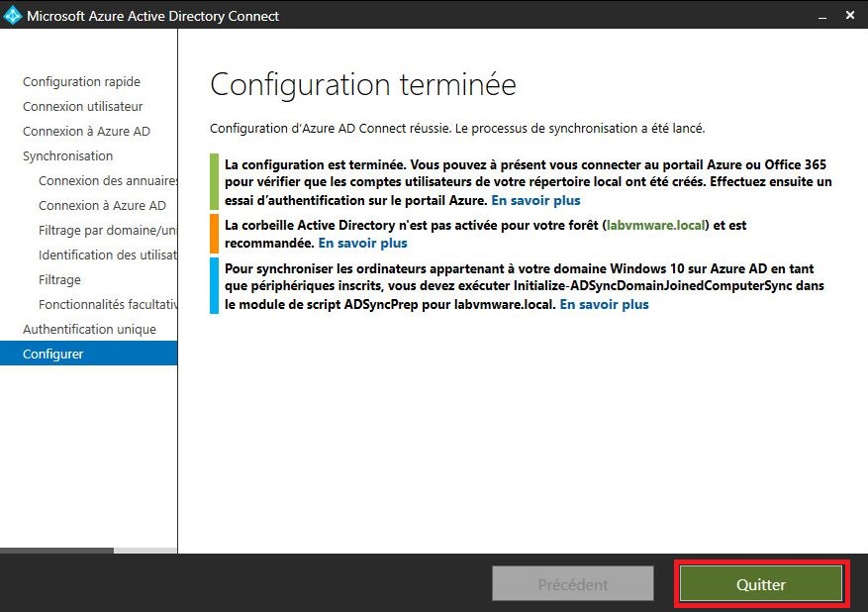Click the Microsoft Azure Active Directory Connect title text

click(152, 16)
